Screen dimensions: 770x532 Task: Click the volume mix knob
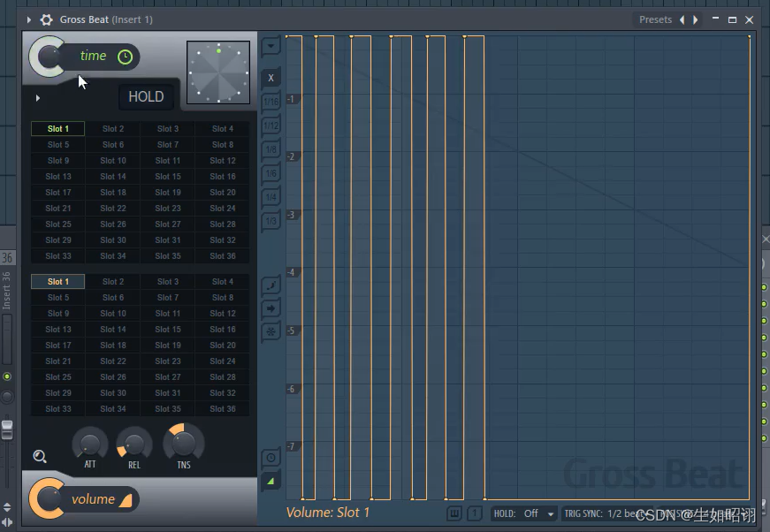(x=48, y=499)
